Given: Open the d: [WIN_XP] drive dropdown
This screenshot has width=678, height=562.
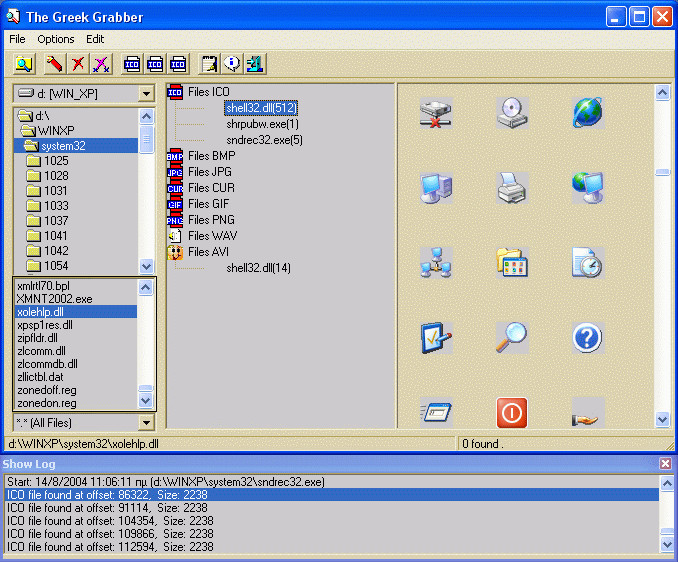Looking at the screenshot, I should coord(146,93).
